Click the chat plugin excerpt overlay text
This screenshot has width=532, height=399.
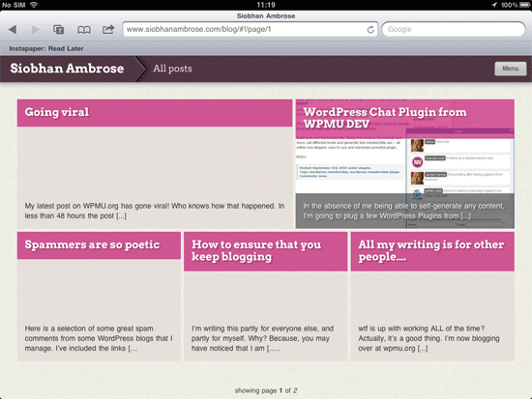[x=403, y=211]
